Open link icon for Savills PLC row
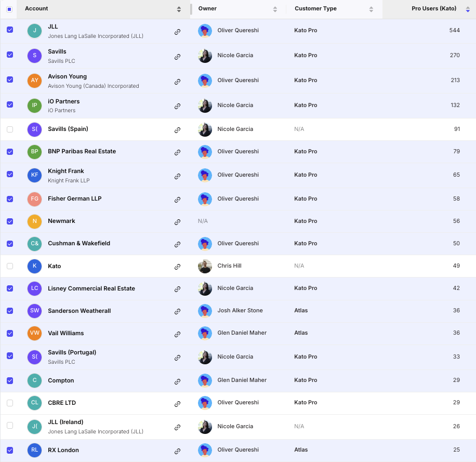This screenshot has height=462, width=476. pos(178,57)
